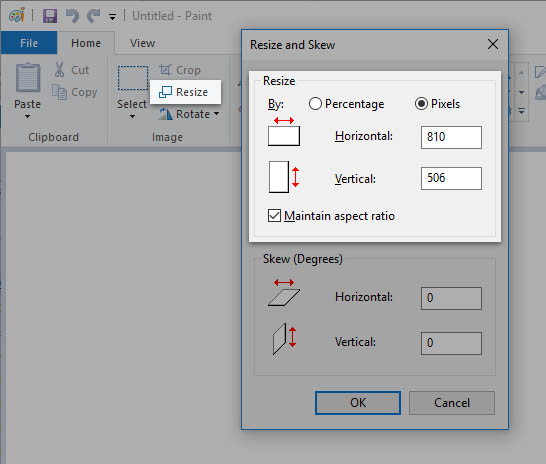This screenshot has height=464, width=546.
Task: Click the Skew Vertical degrees field
Action: 451,343
